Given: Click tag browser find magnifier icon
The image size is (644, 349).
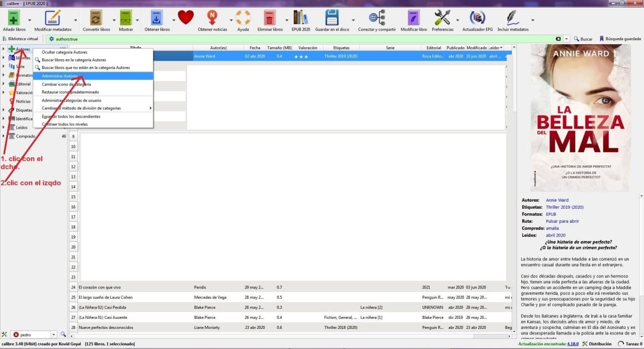Looking at the screenshot, I should click(63, 334).
